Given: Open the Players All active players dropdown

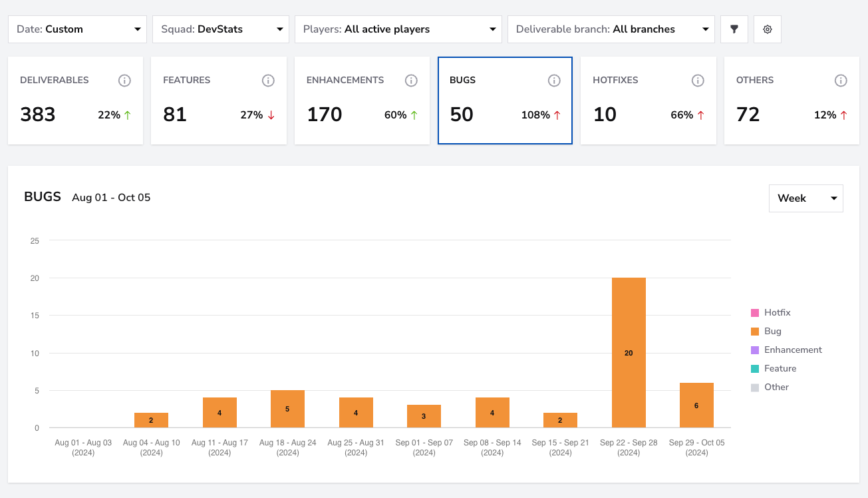Looking at the screenshot, I should click(x=398, y=29).
